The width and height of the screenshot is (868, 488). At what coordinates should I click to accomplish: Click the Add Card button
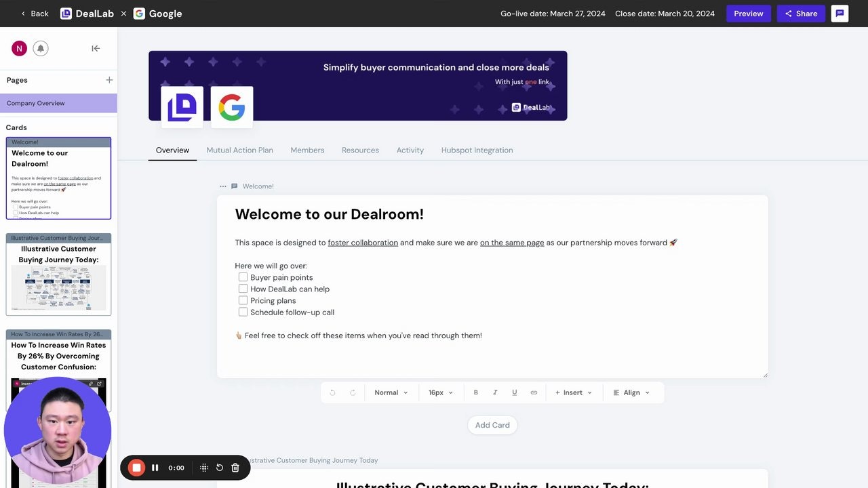point(492,425)
